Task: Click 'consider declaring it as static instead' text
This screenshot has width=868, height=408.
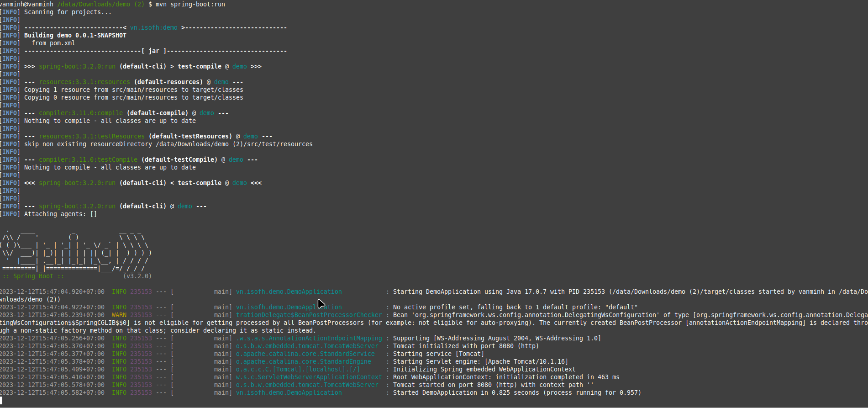Action: point(243,330)
